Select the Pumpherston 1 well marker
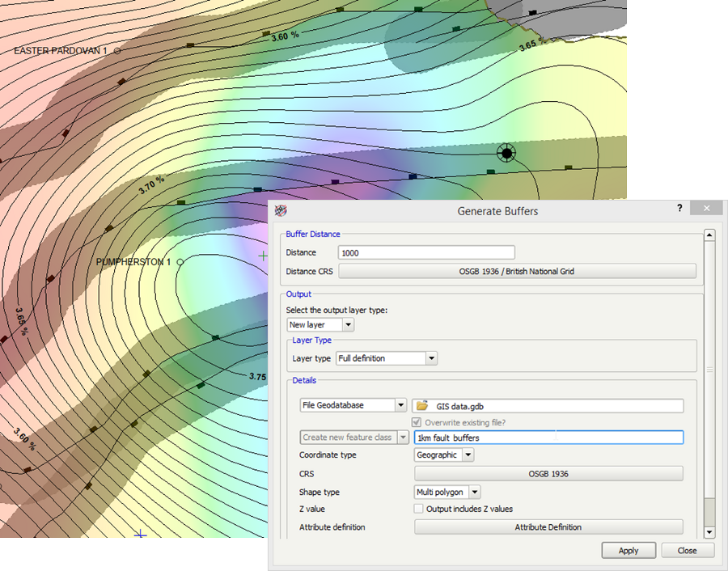Image resolution: width=728 pixels, height=571 pixels. [180, 262]
